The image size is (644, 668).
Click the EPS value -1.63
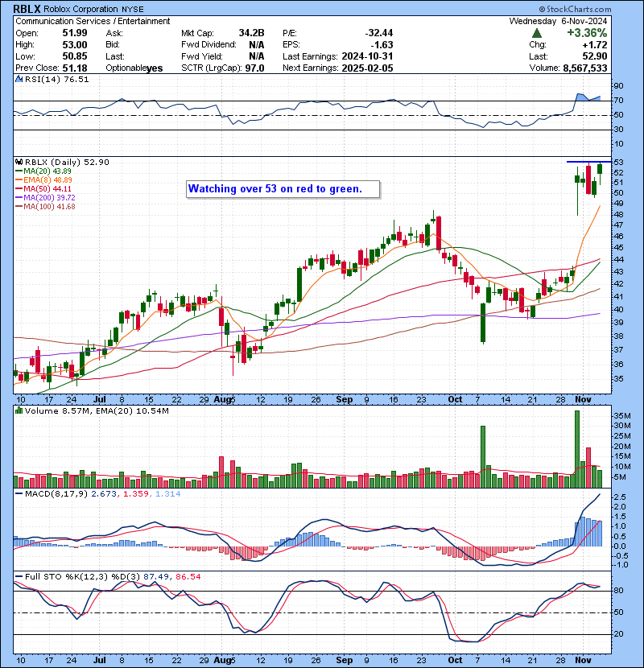coord(382,45)
